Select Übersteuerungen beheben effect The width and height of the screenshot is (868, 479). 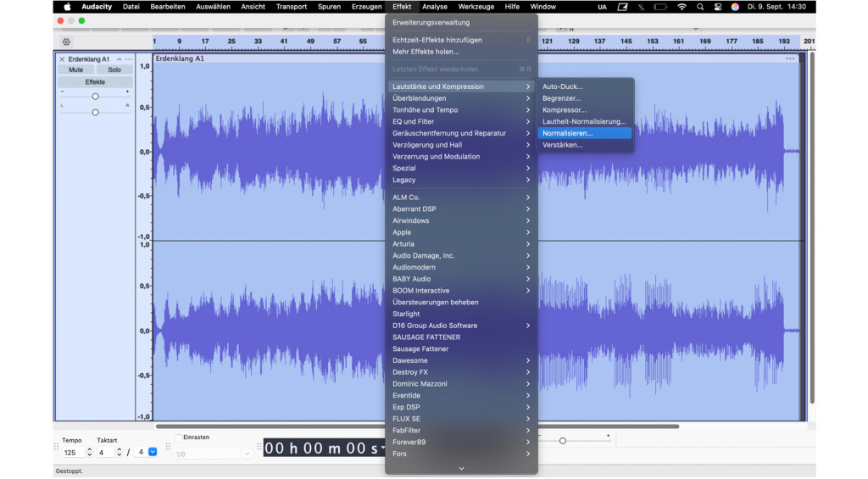click(x=460, y=302)
